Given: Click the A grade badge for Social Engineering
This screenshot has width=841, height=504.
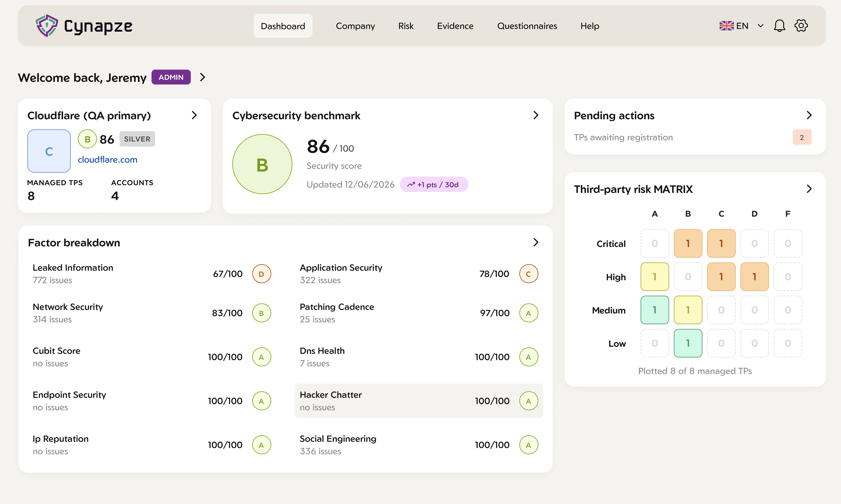Looking at the screenshot, I should pos(529,445).
